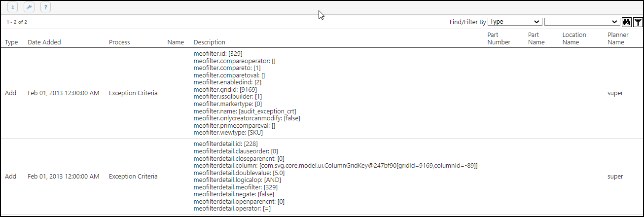Image resolution: width=644 pixels, height=217 pixels.
Task: Expand the empty filter value dropdown
Action: (x=582, y=22)
